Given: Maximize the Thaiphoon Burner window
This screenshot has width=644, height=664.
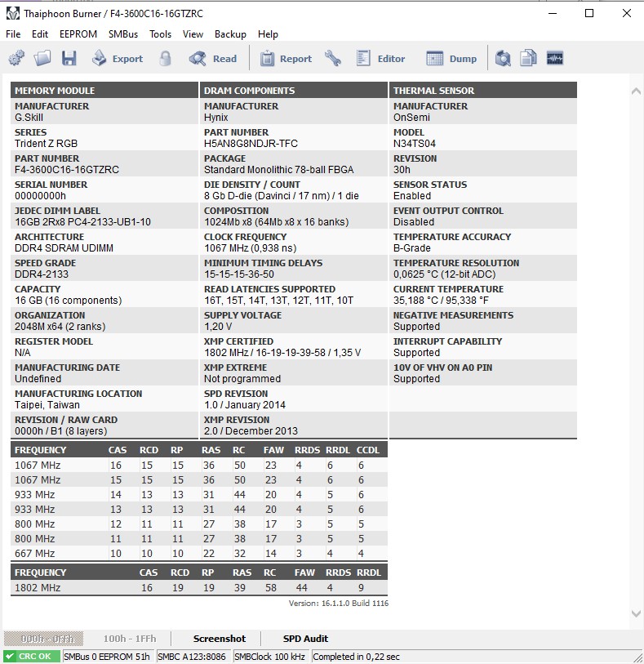Looking at the screenshot, I should click(589, 14).
